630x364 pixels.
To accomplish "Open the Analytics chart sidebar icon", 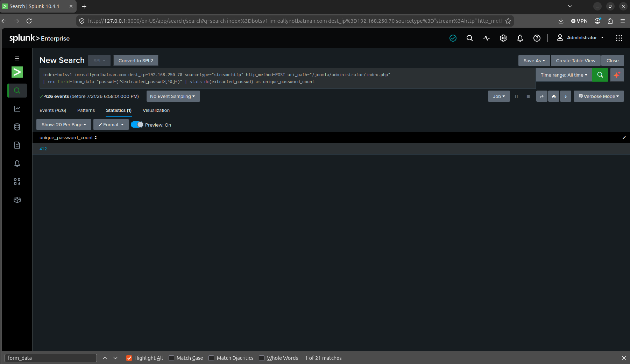I will [x=17, y=109].
